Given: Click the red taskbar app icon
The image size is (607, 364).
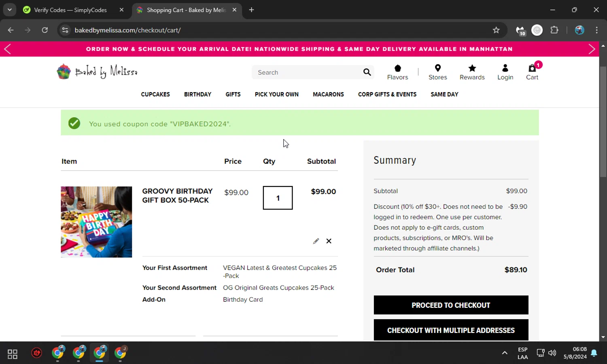Looking at the screenshot, I should (x=36, y=353).
